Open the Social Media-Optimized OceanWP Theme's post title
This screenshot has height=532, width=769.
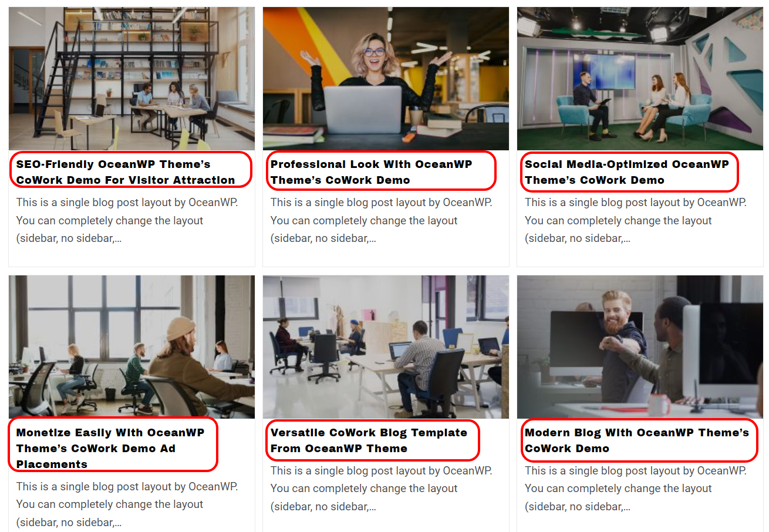[626, 172]
